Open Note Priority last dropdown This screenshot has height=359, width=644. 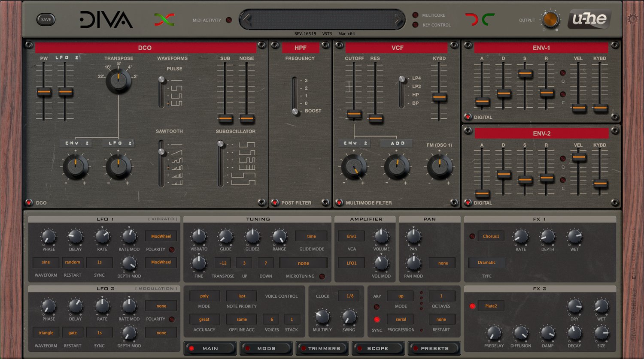[x=242, y=296]
